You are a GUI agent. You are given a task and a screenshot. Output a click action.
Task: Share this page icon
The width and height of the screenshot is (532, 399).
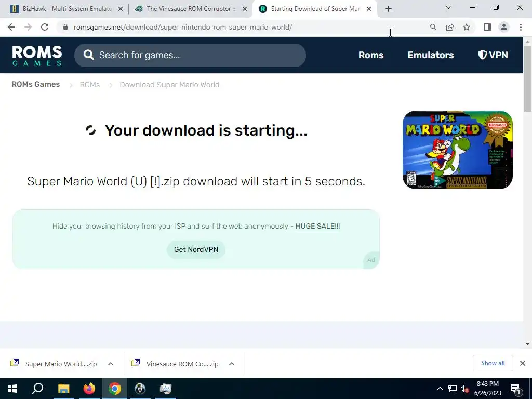[450, 27]
